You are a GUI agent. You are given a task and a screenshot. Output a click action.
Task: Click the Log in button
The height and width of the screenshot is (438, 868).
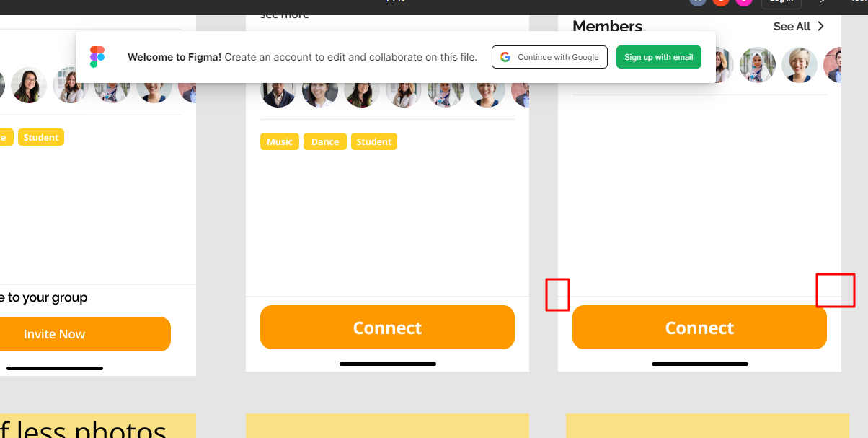click(x=781, y=4)
